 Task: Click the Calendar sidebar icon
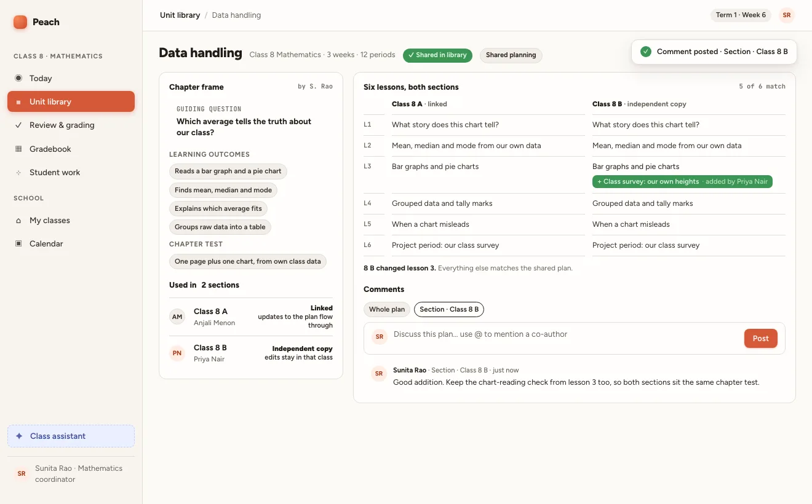18,244
